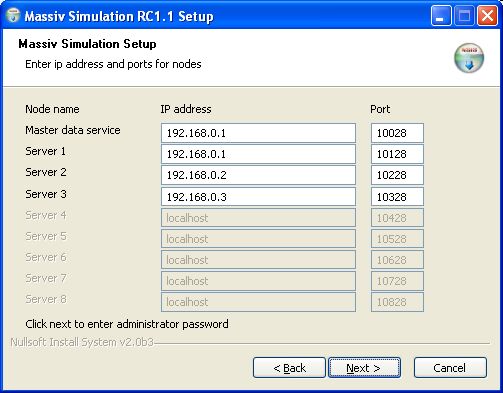The image size is (503, 393).
Task: Click the 'Click next to enter administrator password' text
Action: point(127,324)
